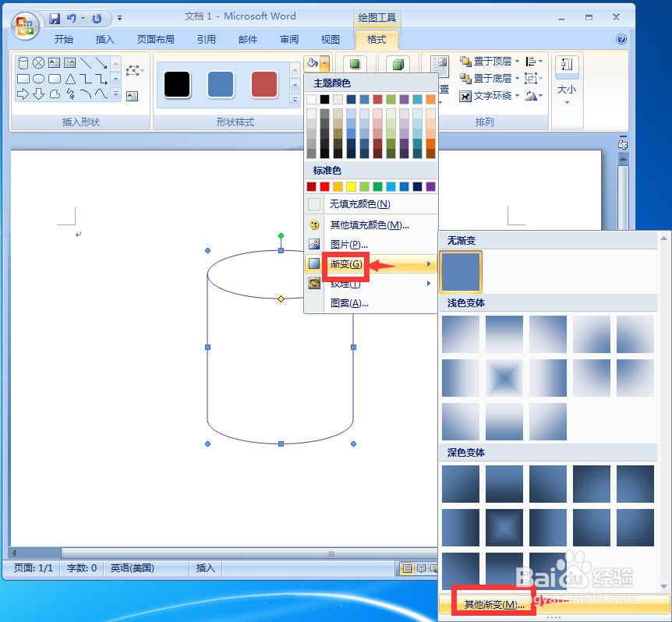This screenshot has height=622, width=672.
Task: Select the cylinder (can) shape in gallery
Action: coord(23,63)
